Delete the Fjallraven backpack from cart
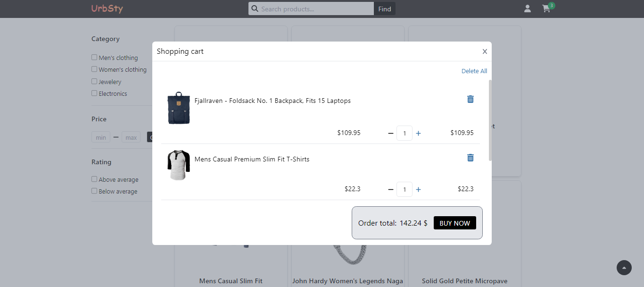Viewport: 644px width, 287px height. pos(470,99)
